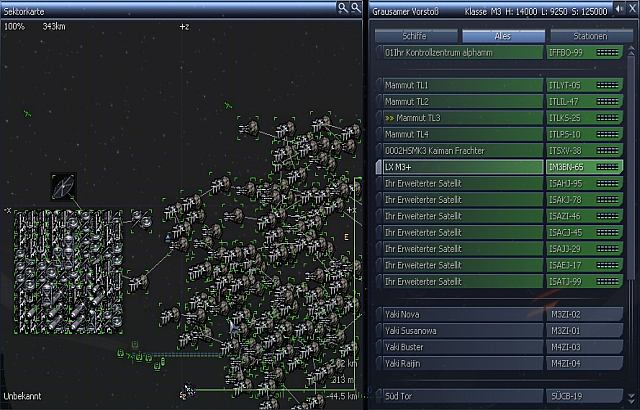Image resolution: width=640 pixels, height=410 pixels.
Task: Select satellite with ID ISAHJ-95
Action: pos(500,183)
